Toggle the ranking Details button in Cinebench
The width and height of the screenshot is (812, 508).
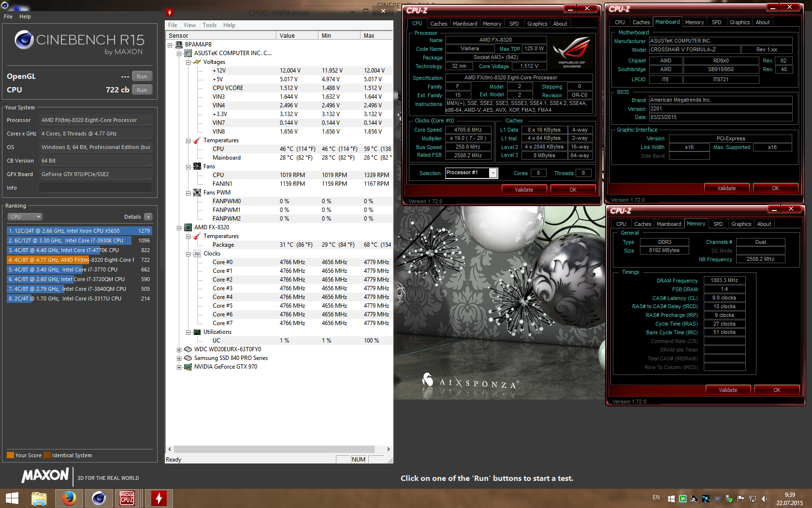pos(148,217)
